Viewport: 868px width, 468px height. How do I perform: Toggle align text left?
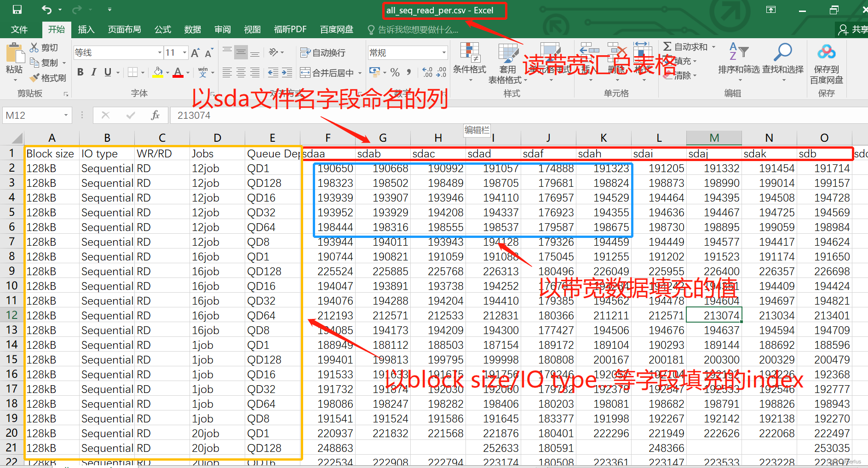pos(227,72)
